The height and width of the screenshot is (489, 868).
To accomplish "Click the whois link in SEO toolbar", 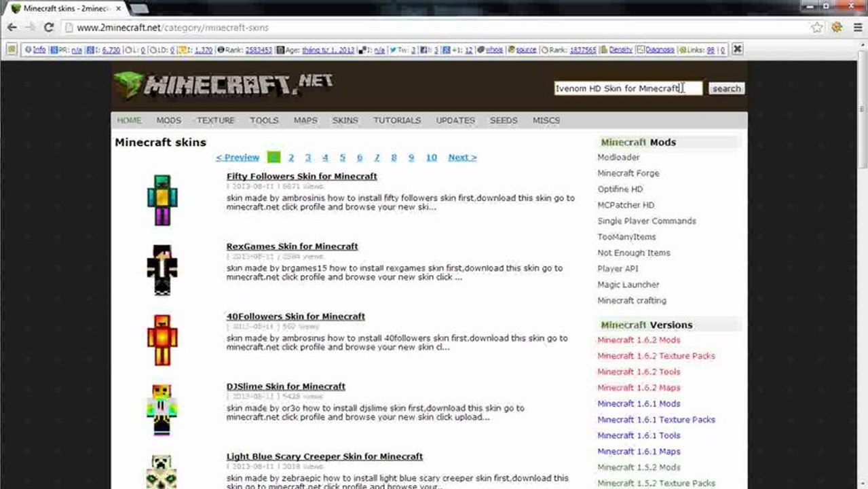I will tap(494, 50).
